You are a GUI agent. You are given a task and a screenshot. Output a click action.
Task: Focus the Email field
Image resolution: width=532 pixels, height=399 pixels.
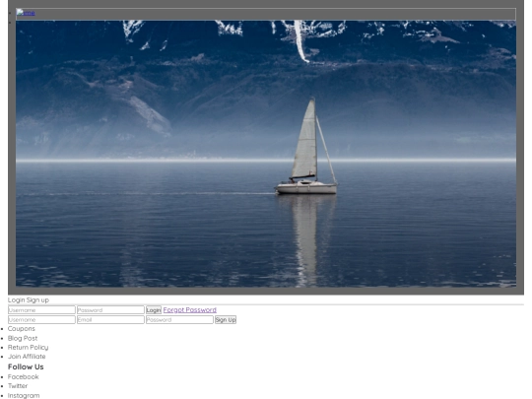[110, 319]
